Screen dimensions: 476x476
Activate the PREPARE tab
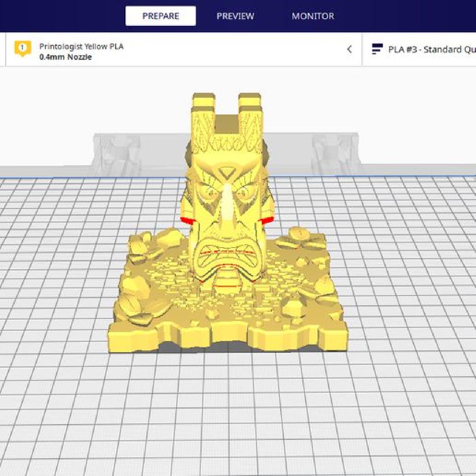tap(160, 16)
